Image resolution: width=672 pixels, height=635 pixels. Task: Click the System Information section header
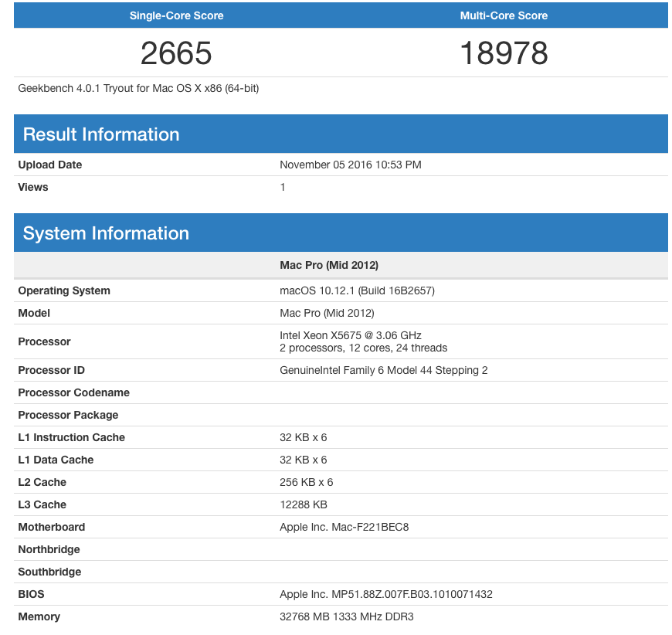coord(341,233)
